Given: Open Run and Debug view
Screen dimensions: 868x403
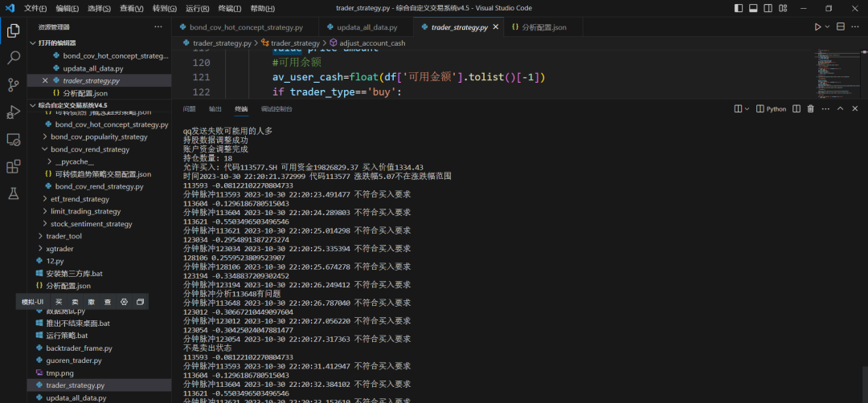Looking at the screenshot, I should (x=14, y=112).
